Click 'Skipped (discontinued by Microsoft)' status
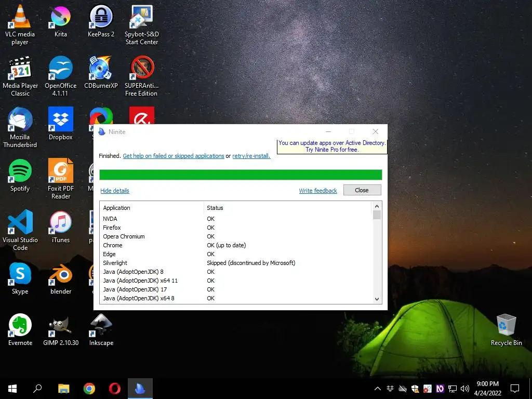This screenshot has width=532, height=399. (x=251, y=263)
